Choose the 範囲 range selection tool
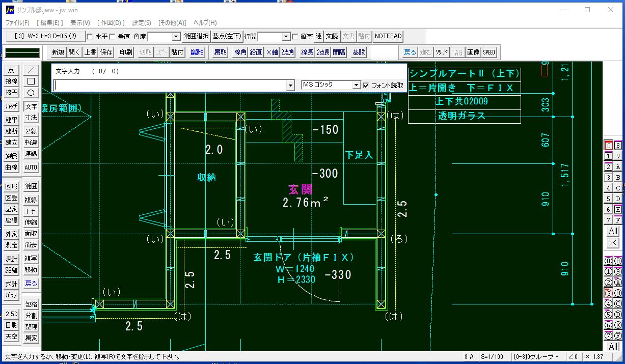This screenshot has height=364, width=625. [x=31, y=186]
